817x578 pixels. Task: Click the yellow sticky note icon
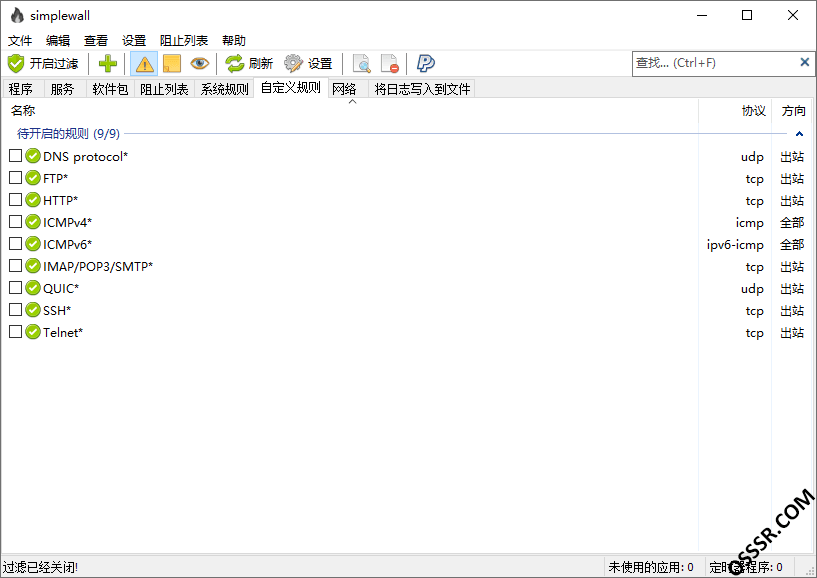[x=172, y=64]
